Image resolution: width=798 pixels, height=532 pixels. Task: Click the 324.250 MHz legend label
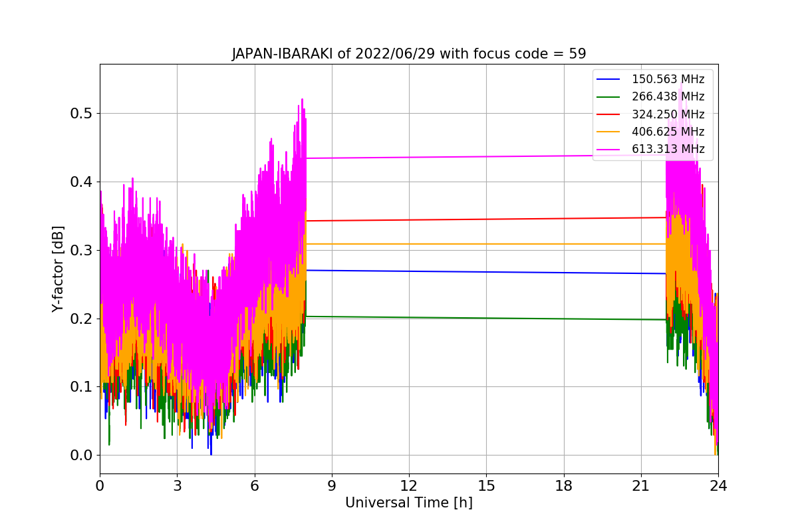point(668,114)
